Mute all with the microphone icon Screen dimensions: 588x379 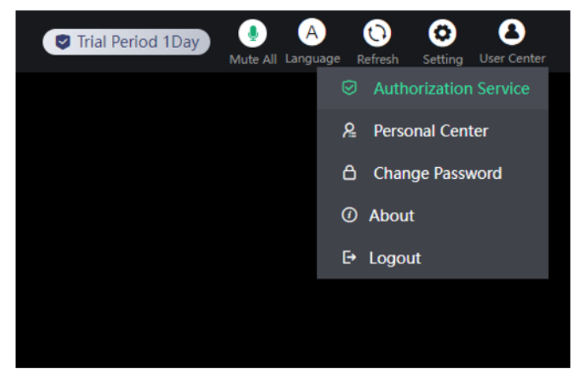(252, 33)
